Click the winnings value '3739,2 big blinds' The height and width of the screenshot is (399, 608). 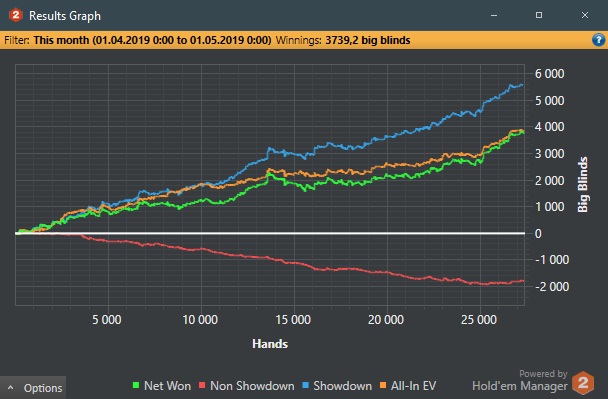pyautogui.click(x=368, y=40)
